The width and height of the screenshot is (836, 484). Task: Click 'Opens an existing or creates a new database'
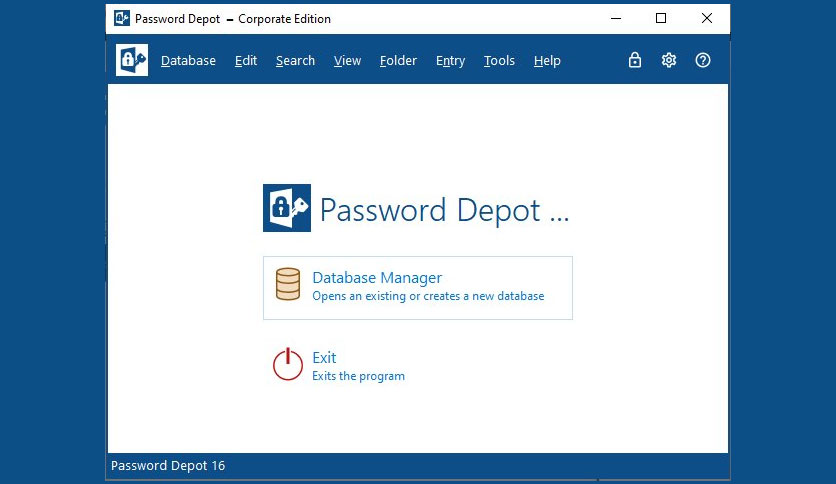coord(428,296)
